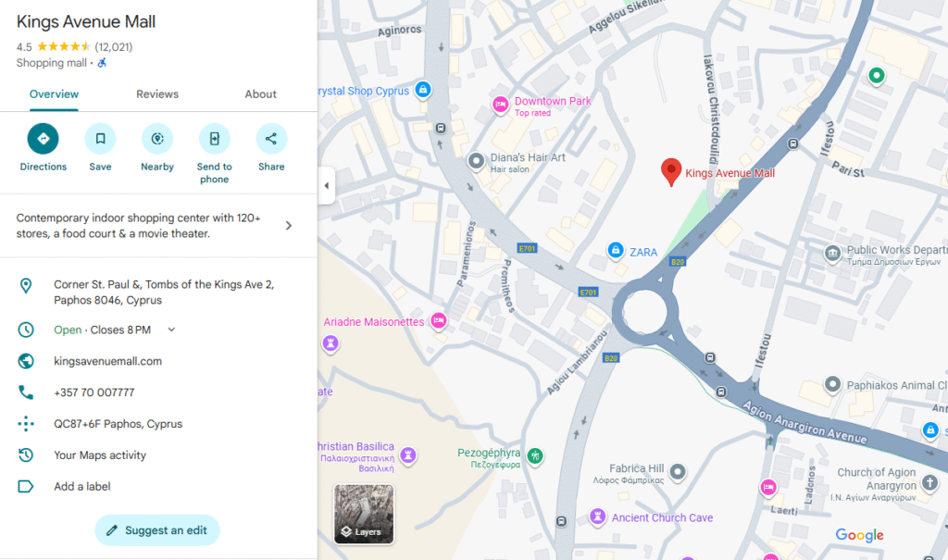Share this location icon
Screen dimensions: 948x560
pyautogui.click(x=271, y=139)
